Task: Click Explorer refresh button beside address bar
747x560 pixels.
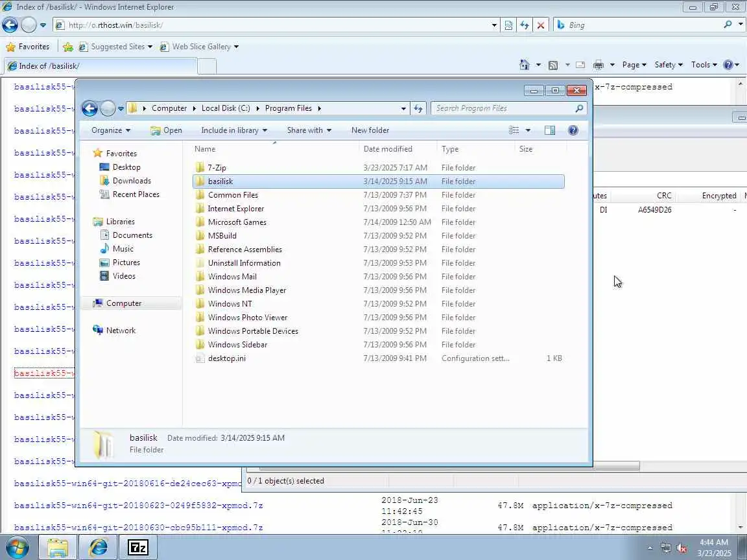Action: pos(418,109)
